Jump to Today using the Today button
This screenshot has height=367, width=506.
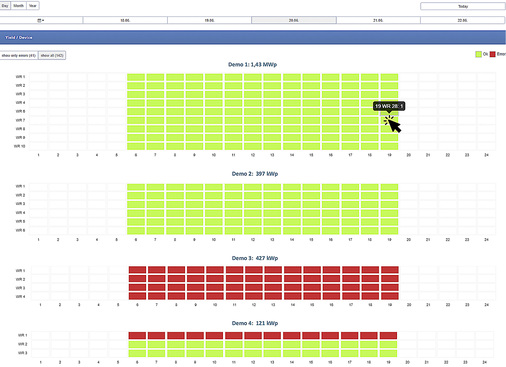463,6
